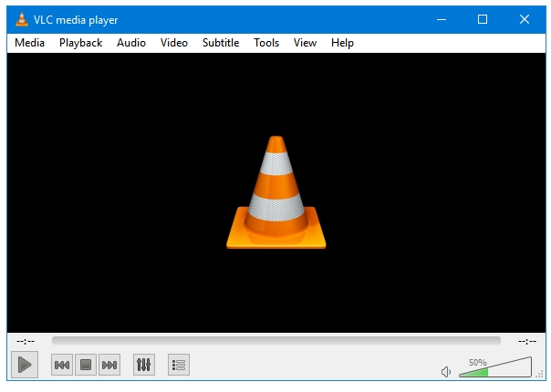Stop playback using the square button
Viewport: 551px width, 392px height.
click(x=86, y=365)
